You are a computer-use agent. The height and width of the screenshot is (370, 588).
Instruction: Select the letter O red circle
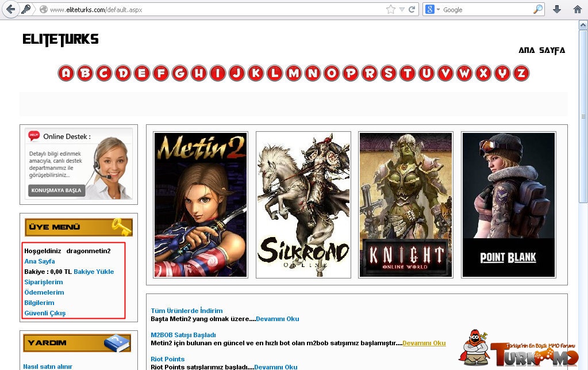tap(332, 73)
